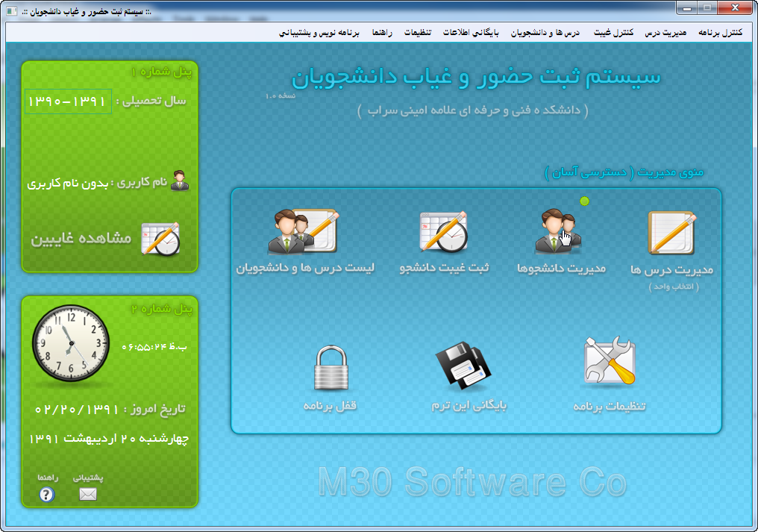The width and height of the screenshot is (758, 532).
Task: Click the سال تحصیلی year field
Action: pyautogui.click(x=68, y=101)
